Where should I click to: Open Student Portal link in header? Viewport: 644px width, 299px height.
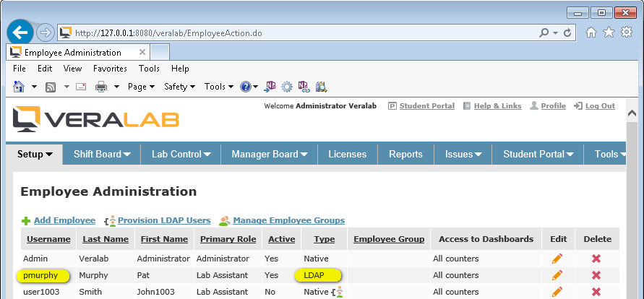[x=427, y=106]
